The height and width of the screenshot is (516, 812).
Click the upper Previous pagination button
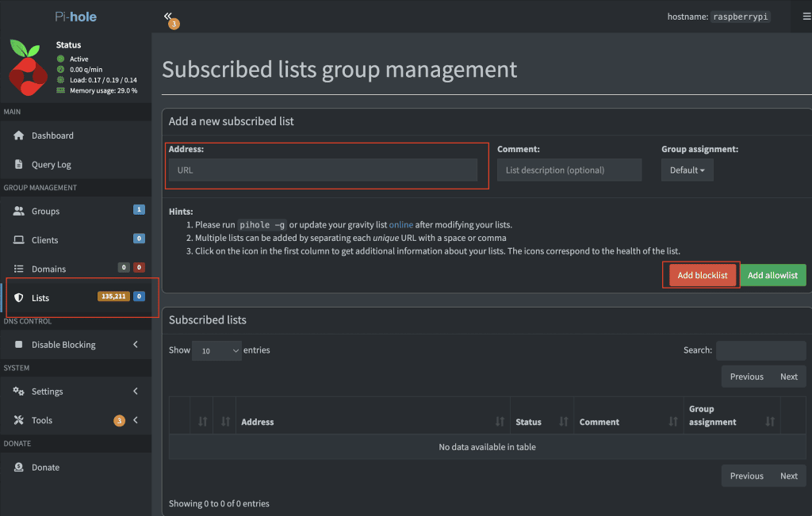746,376
